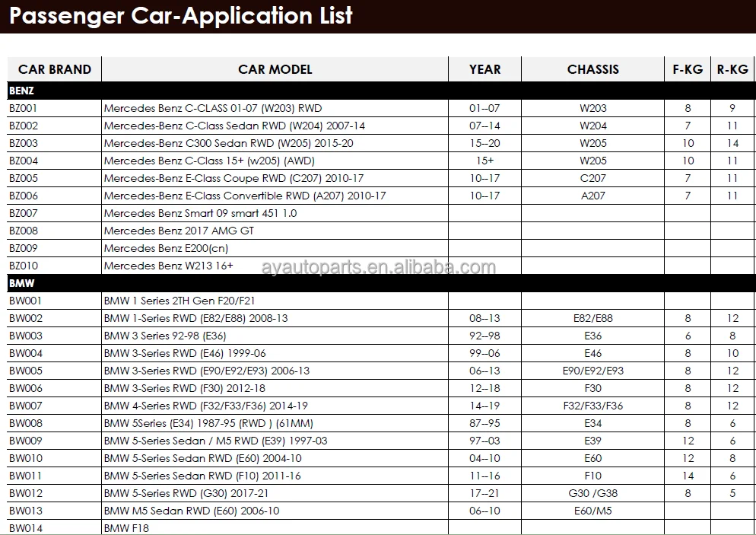Select F-KG value 14 in BW011 row
Image resolution: width=756 pixels, height=535 pixels.
[688, 476]
